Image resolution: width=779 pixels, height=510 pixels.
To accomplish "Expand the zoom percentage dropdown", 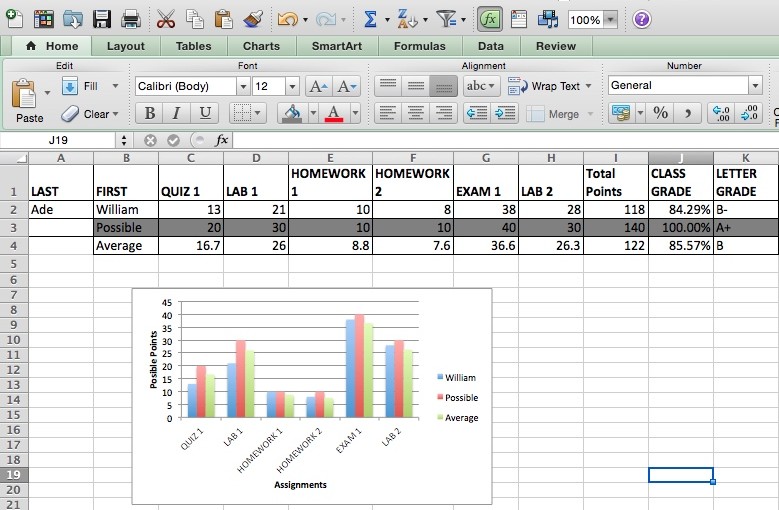I will tap(610, 20).
